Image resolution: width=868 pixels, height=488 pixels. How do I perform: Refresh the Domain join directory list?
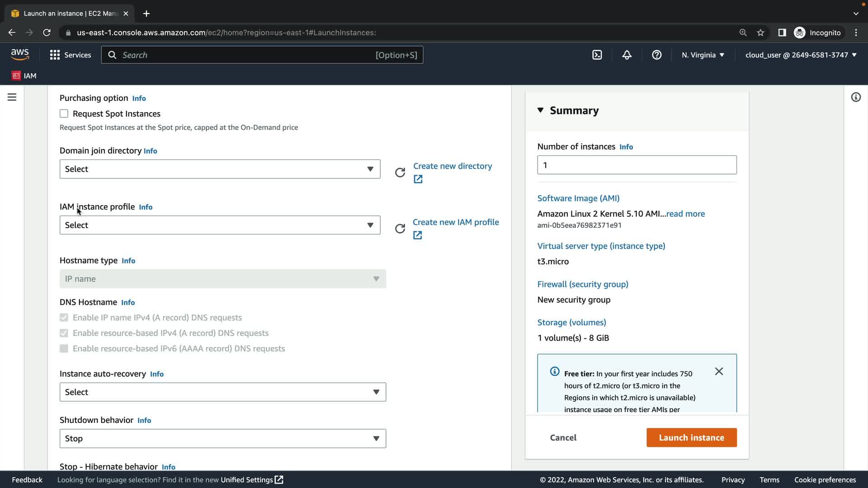pyautogui.click(x=400, y=173)
